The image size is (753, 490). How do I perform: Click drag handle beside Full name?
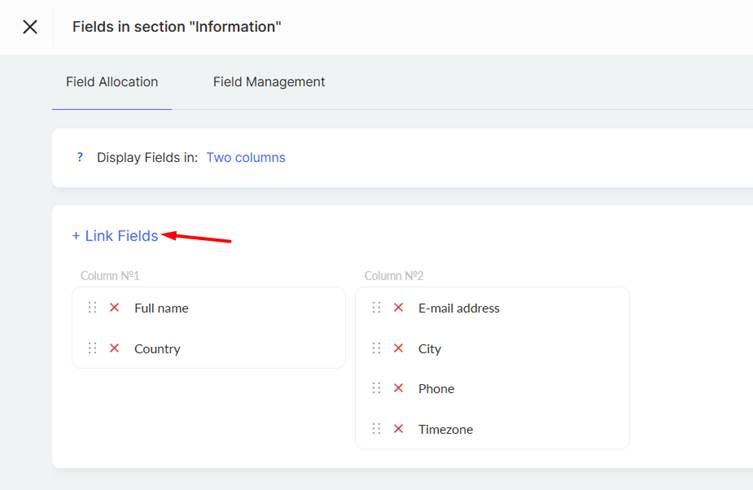92,307
